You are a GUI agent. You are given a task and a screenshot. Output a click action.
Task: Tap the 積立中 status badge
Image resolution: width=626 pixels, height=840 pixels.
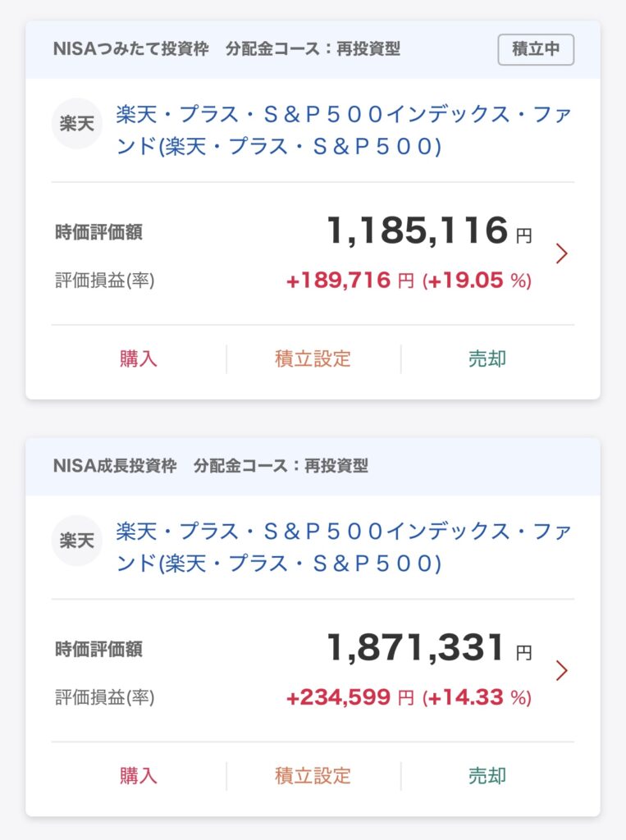click(536, 49)
